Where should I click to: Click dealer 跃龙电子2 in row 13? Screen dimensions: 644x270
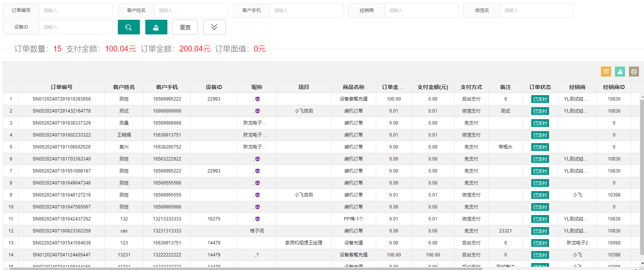pos(577,243)
